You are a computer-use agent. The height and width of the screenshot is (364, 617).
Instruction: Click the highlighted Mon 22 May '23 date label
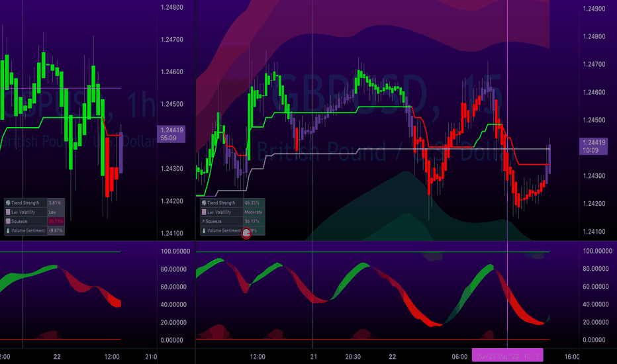pyautogui.click(x=507, y=356)
